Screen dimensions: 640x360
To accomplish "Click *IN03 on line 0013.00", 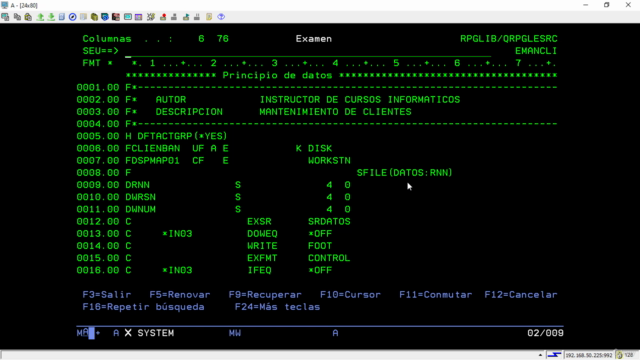I will click(177, 234).
